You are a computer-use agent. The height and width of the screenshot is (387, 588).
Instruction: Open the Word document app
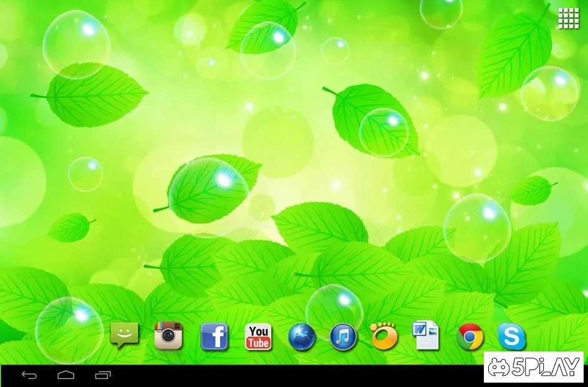click(427, 336)
